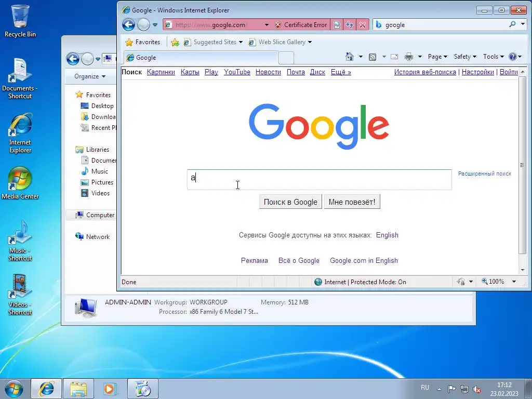This screenshot has width=532, height=399.
Task: Open Google.com in English link
Action: 364,261
